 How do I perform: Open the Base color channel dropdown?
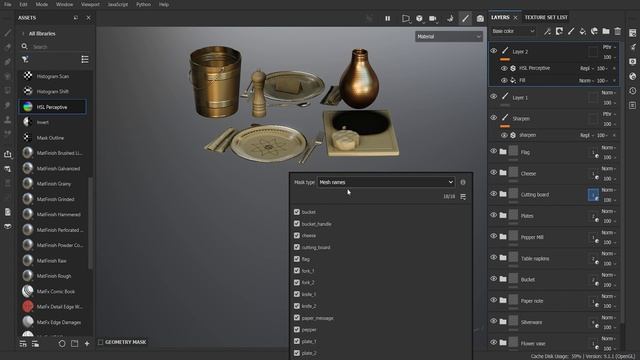513,31
